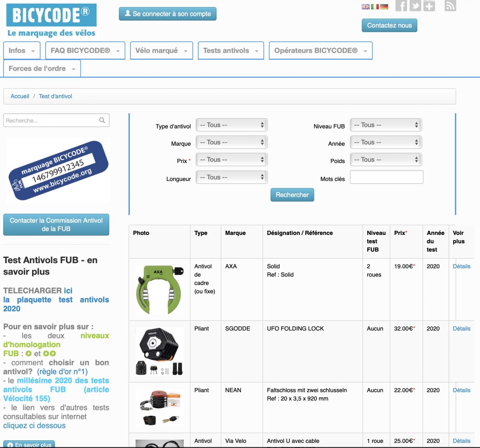Open the RSS feed icon
Image resolution: width=480 pixels, height=448 pixels.
point(450,6)
